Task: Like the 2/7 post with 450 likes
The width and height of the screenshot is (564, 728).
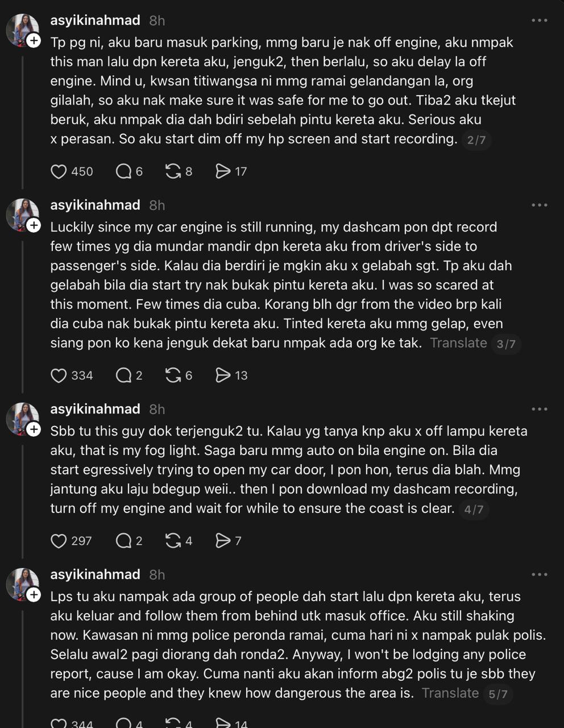Action: point(59,171)
